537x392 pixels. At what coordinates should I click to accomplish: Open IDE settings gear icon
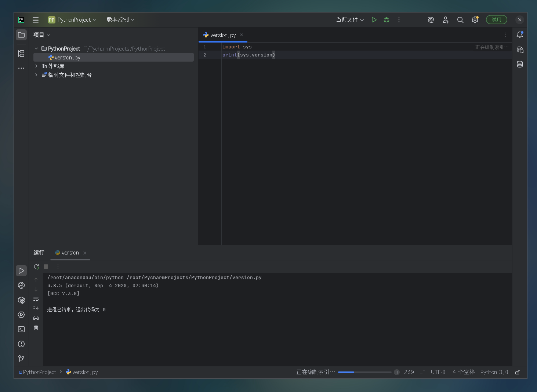click(475, 20)
